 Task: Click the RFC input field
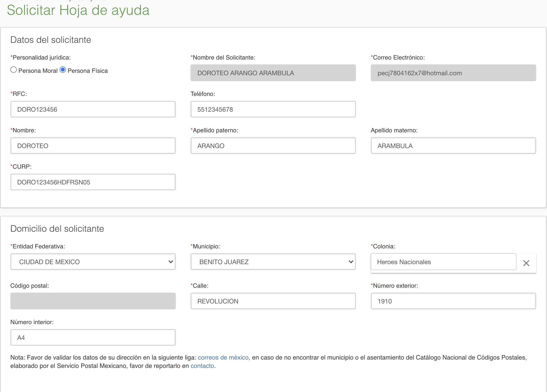tap(93, 109)
